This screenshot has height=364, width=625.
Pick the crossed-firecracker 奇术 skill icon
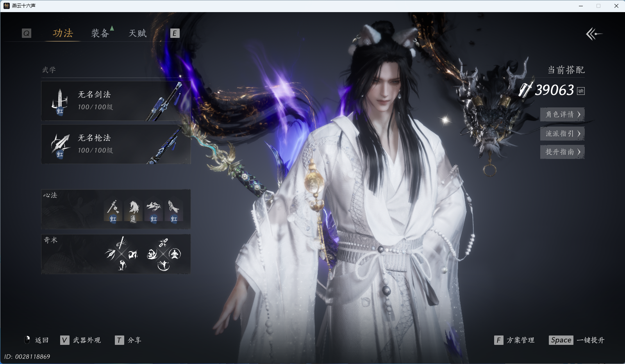[x=163, y=243]
